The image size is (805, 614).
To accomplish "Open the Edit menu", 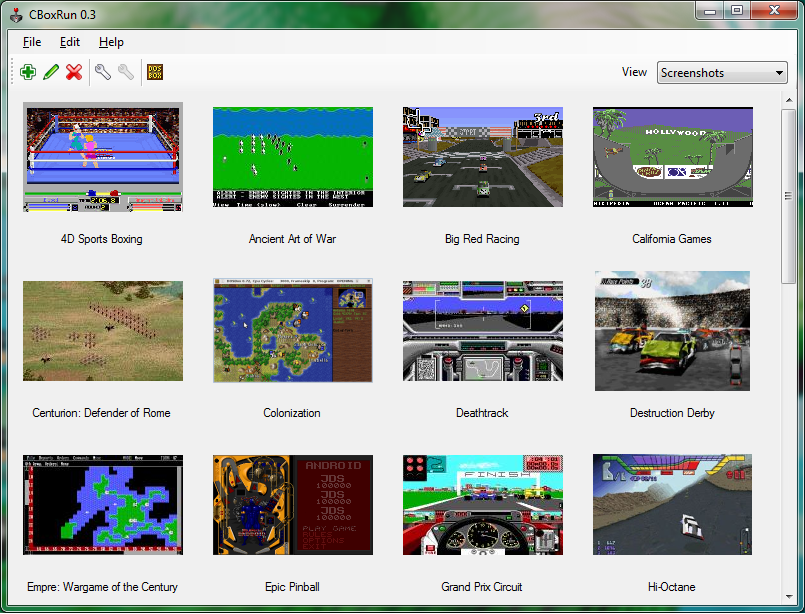I will [70, 42].
